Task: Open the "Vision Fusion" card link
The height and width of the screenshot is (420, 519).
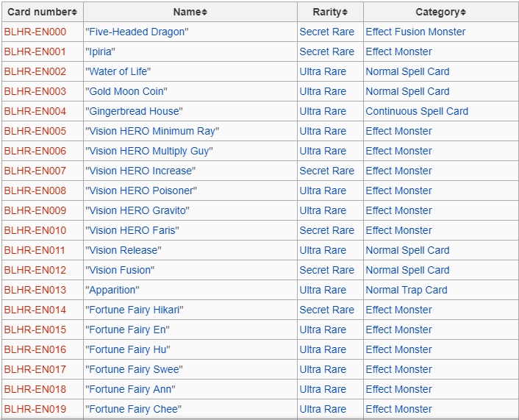Action: (x=120, y=270)
